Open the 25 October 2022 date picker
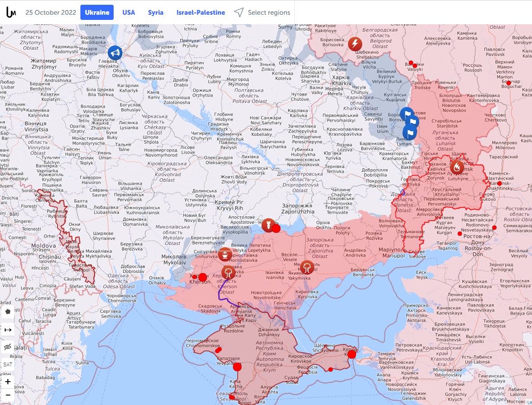 tap(51, 13)
